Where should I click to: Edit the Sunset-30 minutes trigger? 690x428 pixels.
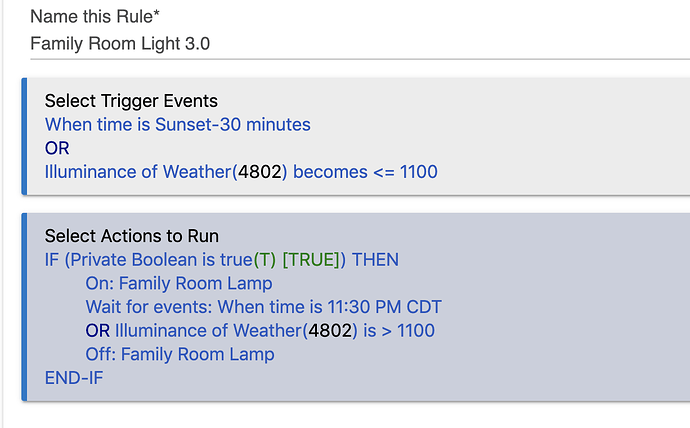(x=177, y=125)
